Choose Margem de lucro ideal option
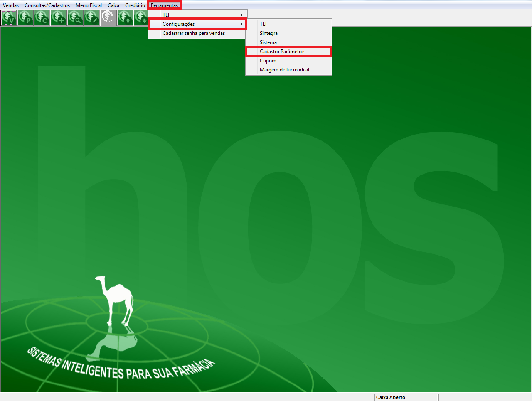Viewport: 532px width, 401px height. point(284,70)
